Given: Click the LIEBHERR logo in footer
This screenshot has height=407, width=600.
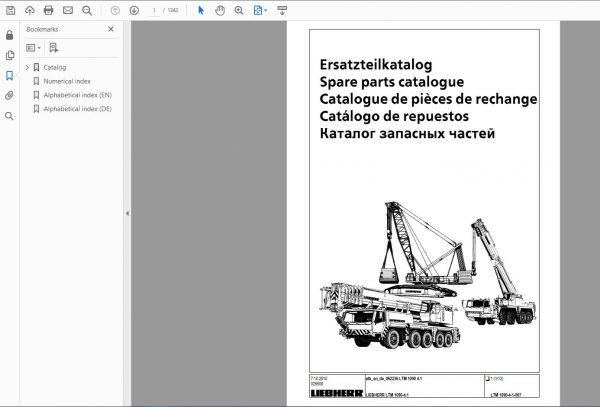Looking at the screenshot, I should pyautogui.click(x=336, y=393).
